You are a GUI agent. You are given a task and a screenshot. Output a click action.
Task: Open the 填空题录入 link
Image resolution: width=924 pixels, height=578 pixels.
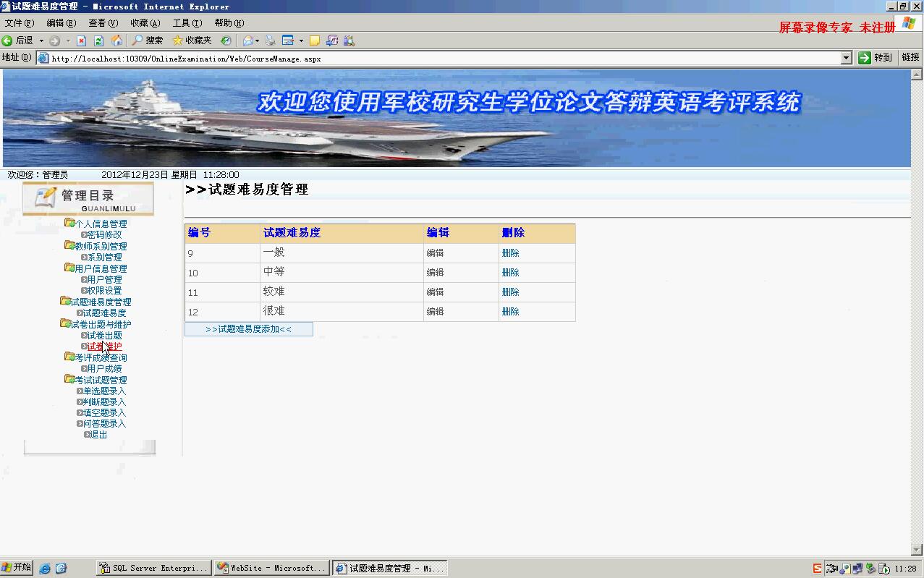104,412
